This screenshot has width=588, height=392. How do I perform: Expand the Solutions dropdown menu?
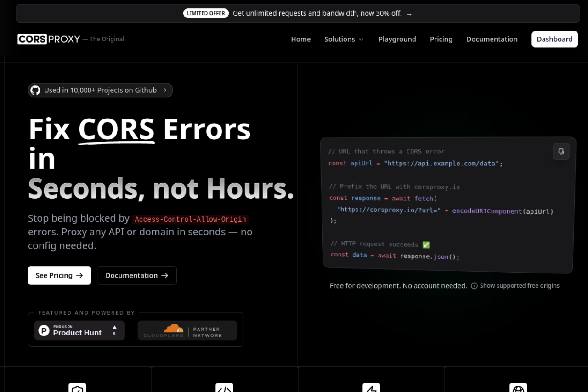pos(344,39)
